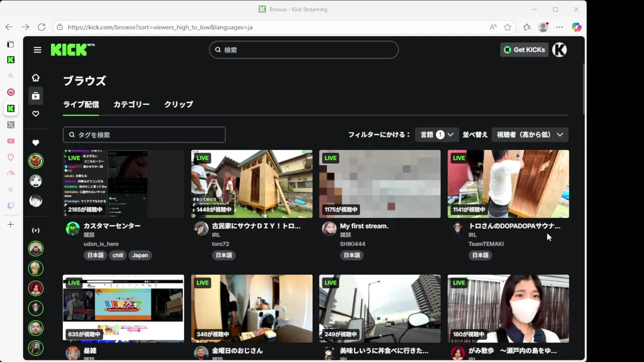Expand the 言語 filter dropdown
This screenshot has height=362, width=644.
coord(437,135)
